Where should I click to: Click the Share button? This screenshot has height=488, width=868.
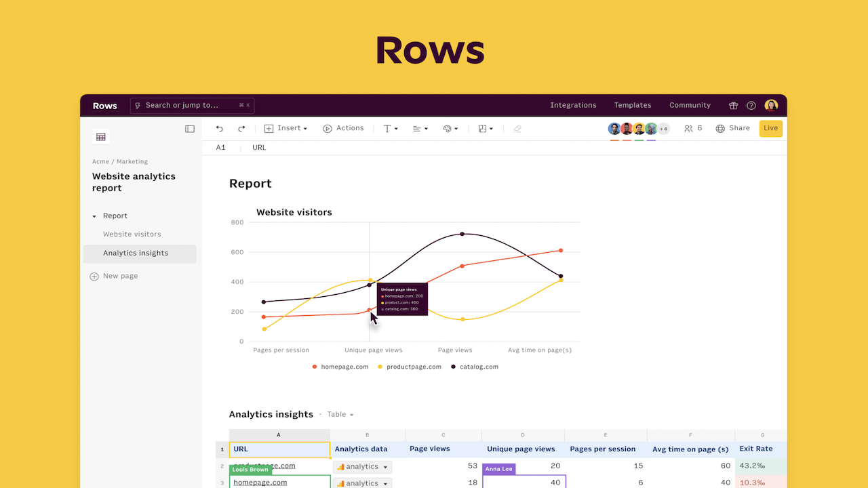point(733,128)
